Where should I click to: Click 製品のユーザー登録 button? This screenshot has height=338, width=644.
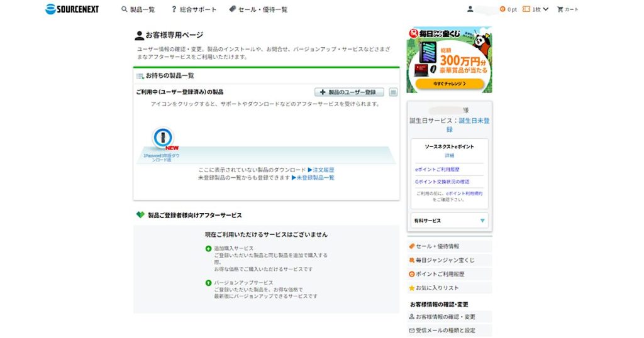pyautogui.click(x=349, y=92)
